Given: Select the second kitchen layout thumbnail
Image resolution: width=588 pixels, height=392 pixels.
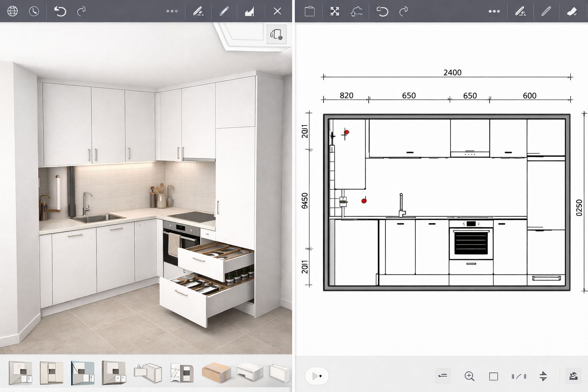Looking at the screenshot, I should [x=52, y=373].
